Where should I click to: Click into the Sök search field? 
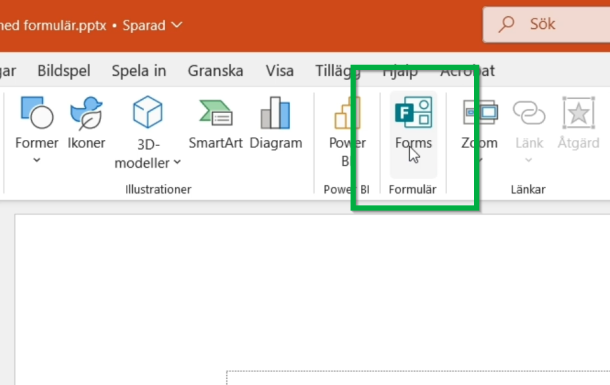(x=546, y=24)
